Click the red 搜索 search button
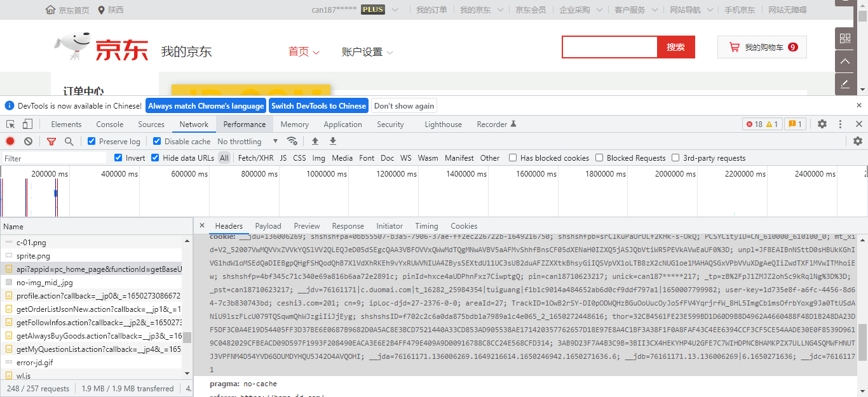868x397 pixels. (675, 47)
